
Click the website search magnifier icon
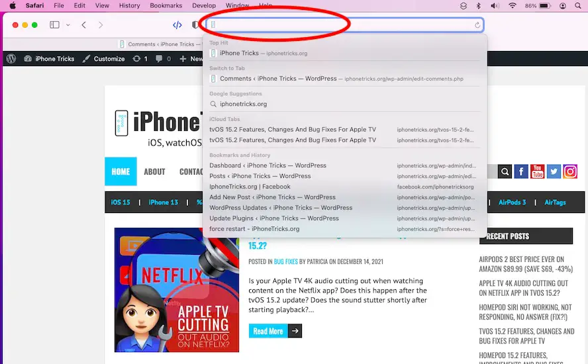tap(505, 171)
